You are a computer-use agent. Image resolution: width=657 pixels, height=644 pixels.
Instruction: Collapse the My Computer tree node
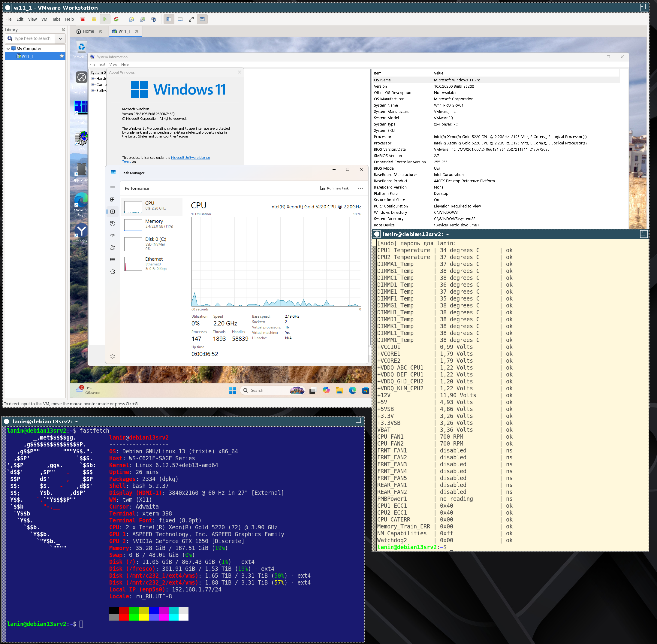[x=8, y=49]
